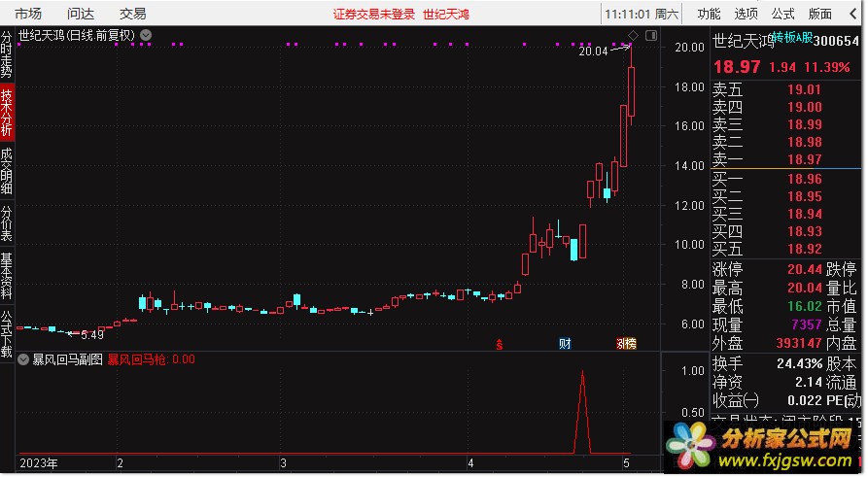Open the 功能 menu
868x477 pixels.
click(x=709, y=14)
